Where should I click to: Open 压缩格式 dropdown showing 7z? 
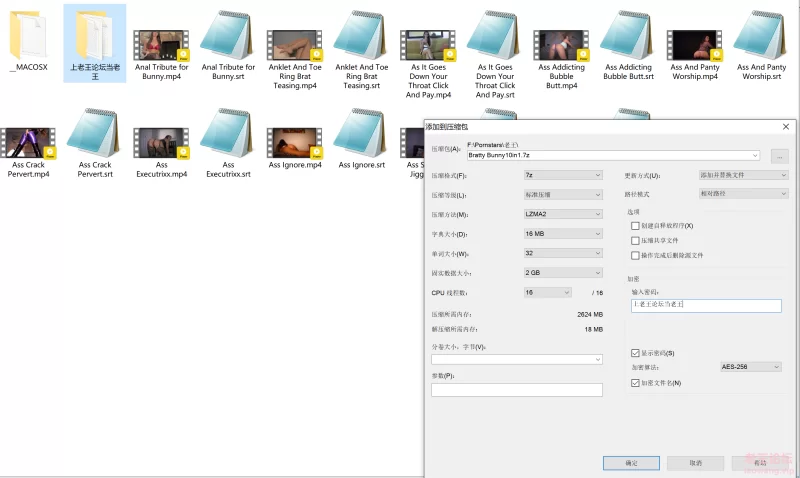coord(563,175)
